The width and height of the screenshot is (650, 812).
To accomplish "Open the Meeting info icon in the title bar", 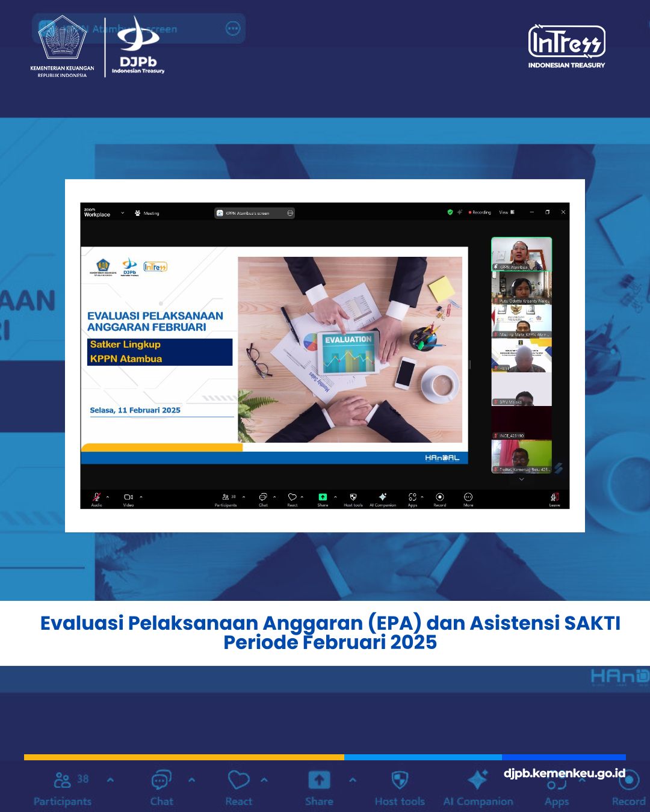I will [147, 213].
